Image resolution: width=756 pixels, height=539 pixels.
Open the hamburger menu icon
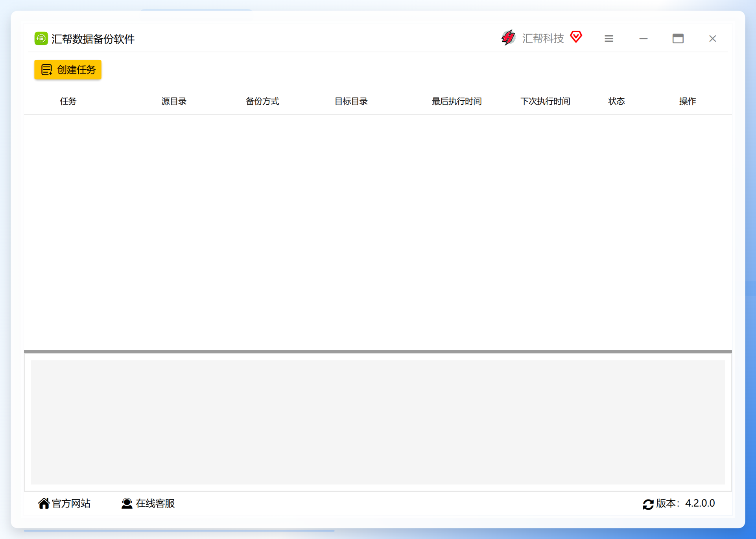tap(609, 39)
